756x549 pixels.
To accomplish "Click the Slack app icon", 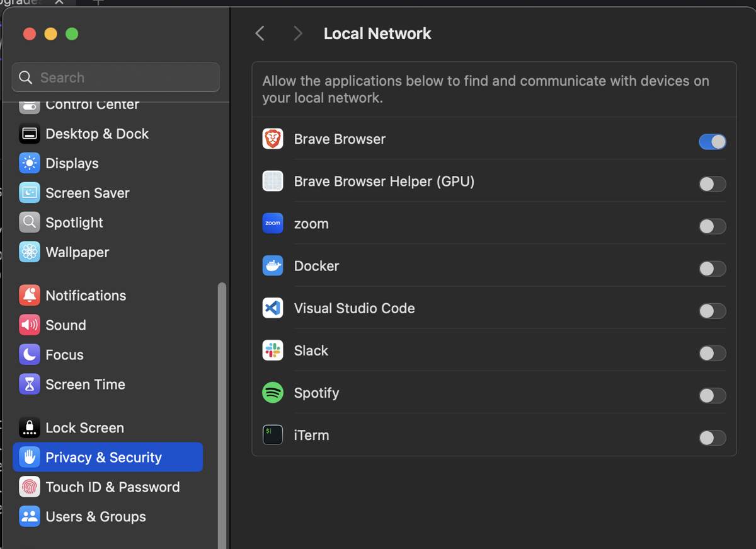I will 273,350.
